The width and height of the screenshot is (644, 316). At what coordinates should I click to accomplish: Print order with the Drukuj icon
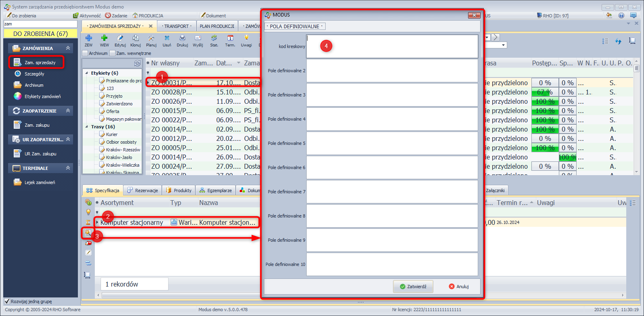tap(182, 38)
